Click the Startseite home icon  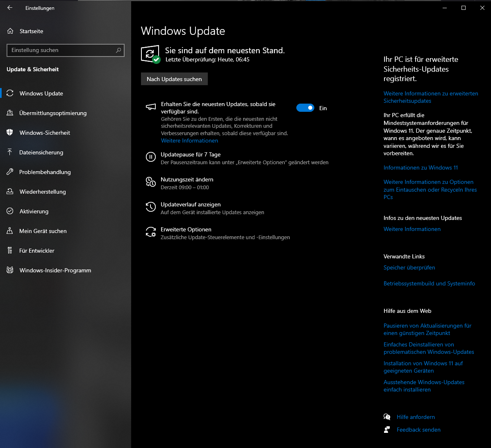10,31
